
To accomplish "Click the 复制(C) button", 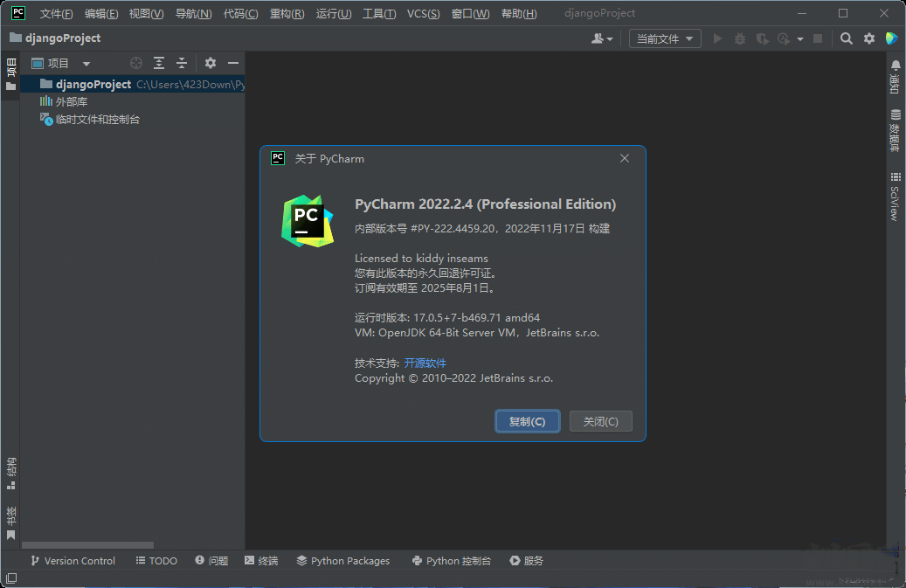I will 527,420.
